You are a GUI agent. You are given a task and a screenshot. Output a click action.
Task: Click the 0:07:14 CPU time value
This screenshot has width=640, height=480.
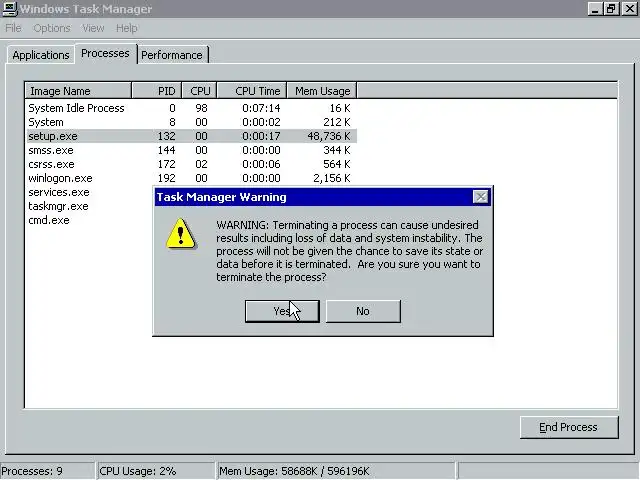[261, 108]
